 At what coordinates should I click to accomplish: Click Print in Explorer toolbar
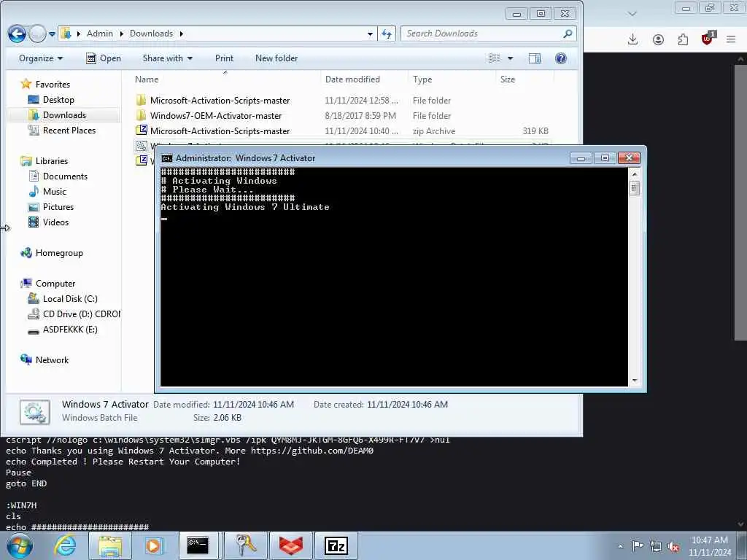coord(224,58)
